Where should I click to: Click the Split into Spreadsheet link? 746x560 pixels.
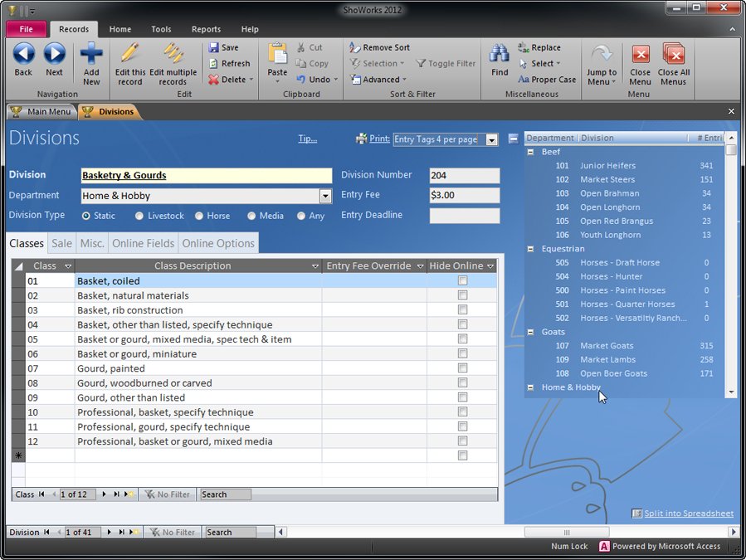coord(688,513)
